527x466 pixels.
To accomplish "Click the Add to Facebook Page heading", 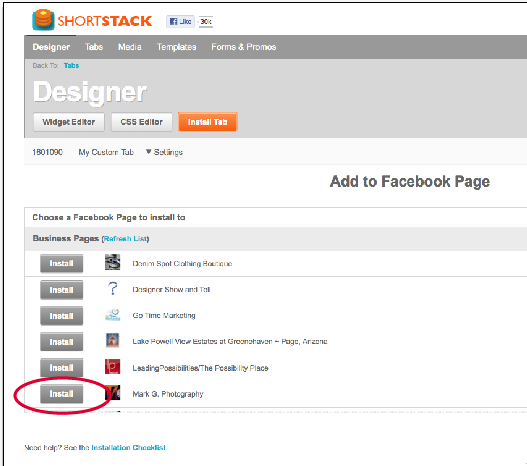I will click(x=410, y=182).
